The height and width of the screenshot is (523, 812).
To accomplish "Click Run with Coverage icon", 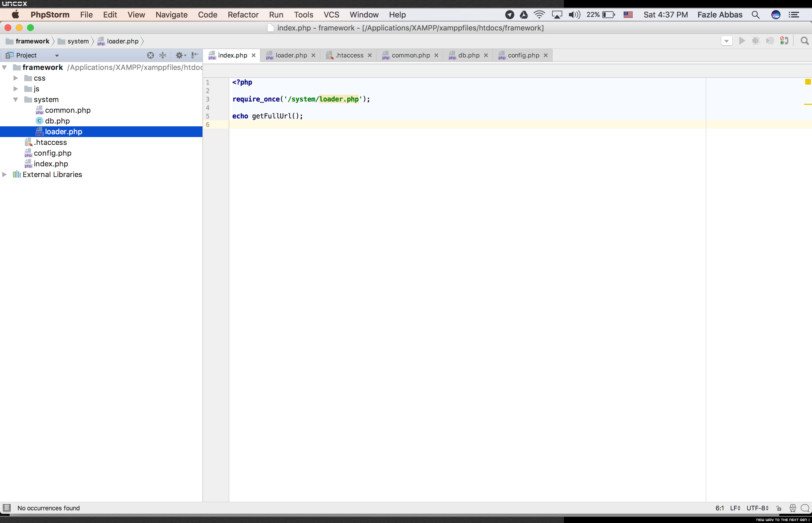I will (770, 41).
